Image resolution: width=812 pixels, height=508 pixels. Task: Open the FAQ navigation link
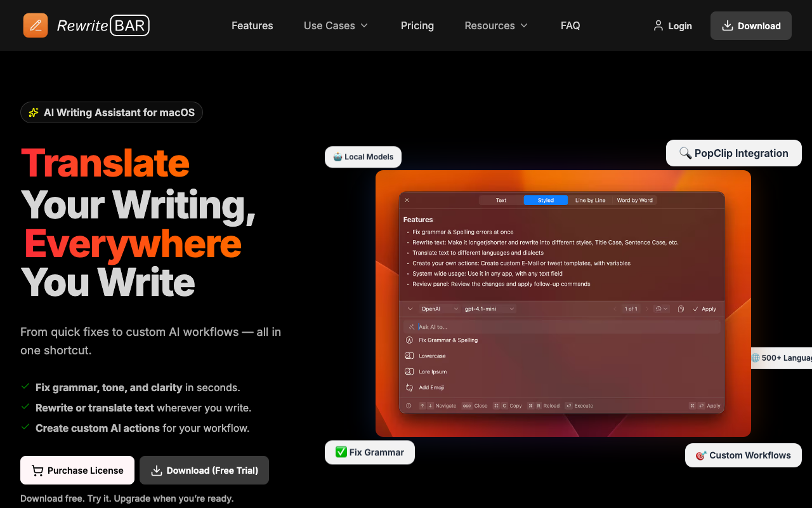570,25
